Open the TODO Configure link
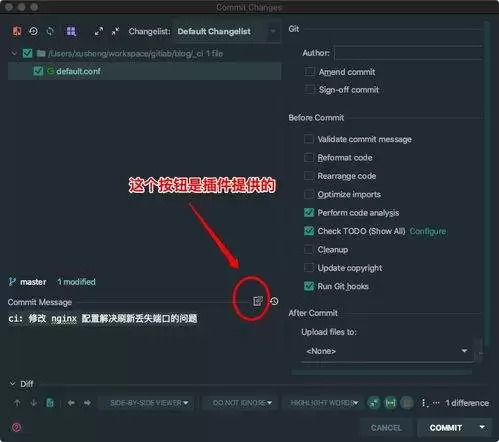This screenshot has width=499, height=442. (x=428, y=231)
